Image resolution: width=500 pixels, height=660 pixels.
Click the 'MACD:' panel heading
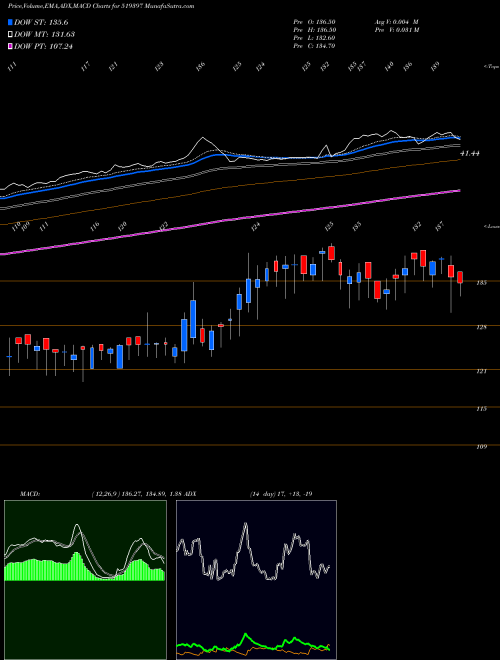coord(30,494)
